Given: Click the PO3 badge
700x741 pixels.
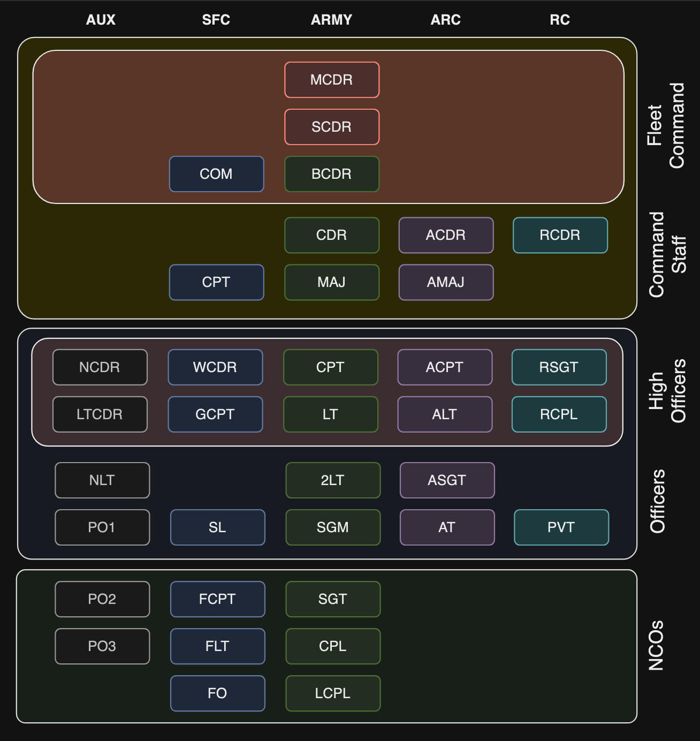Looking at the screenshot, I should pos(102,646).
